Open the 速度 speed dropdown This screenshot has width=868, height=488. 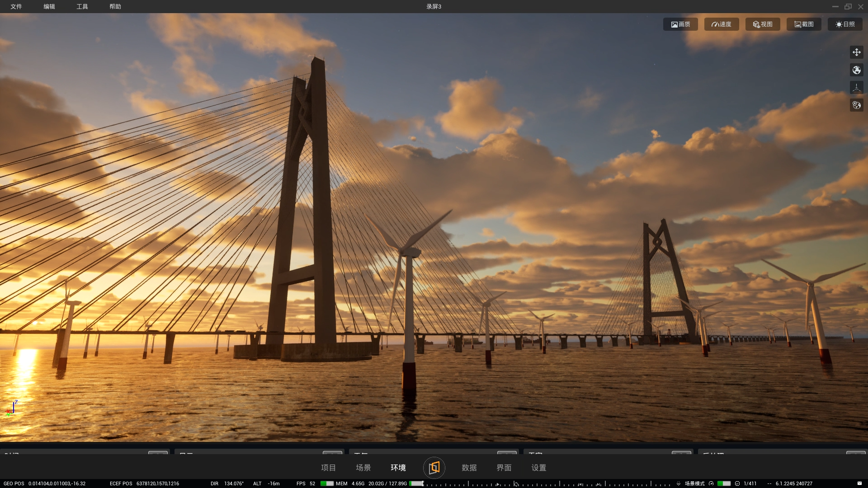[722, 24]
